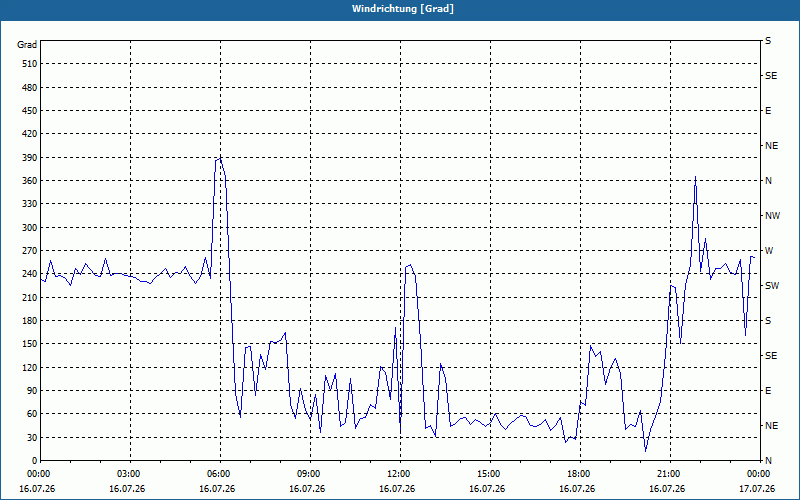Viewport: 800px width, 500px height.
Task: Click the 09:00 label on the time axis
Action: coord(309,474)
